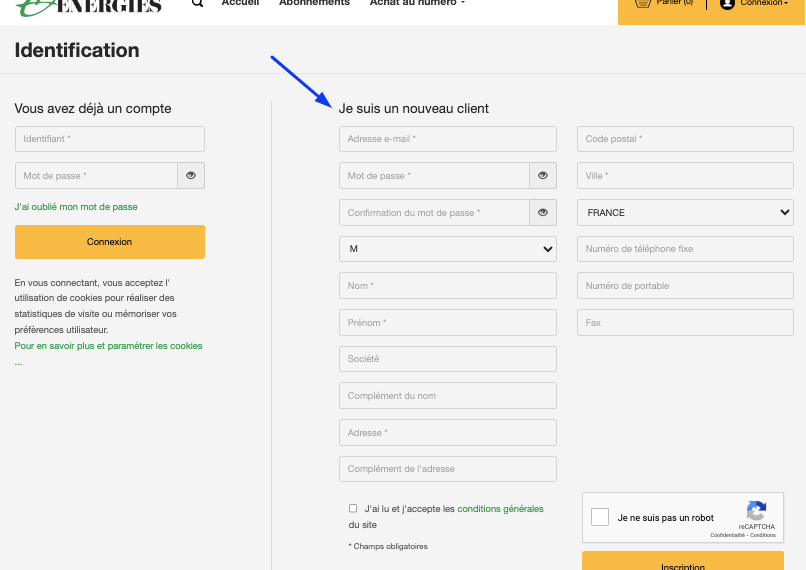This screenshot has height=570, width=806.
Task: Click 'J'ai oublié mon mot de passe' link
Action: [x=76, y=207]
